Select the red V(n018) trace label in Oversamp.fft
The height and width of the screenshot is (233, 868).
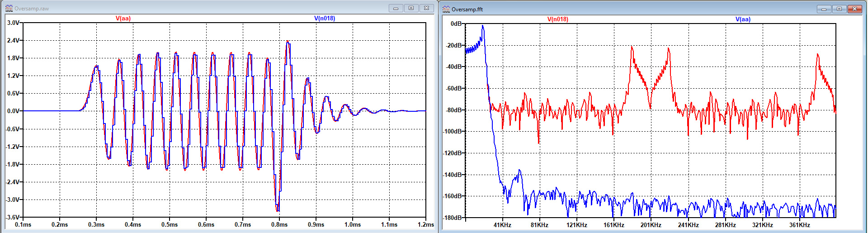(558, 19)
